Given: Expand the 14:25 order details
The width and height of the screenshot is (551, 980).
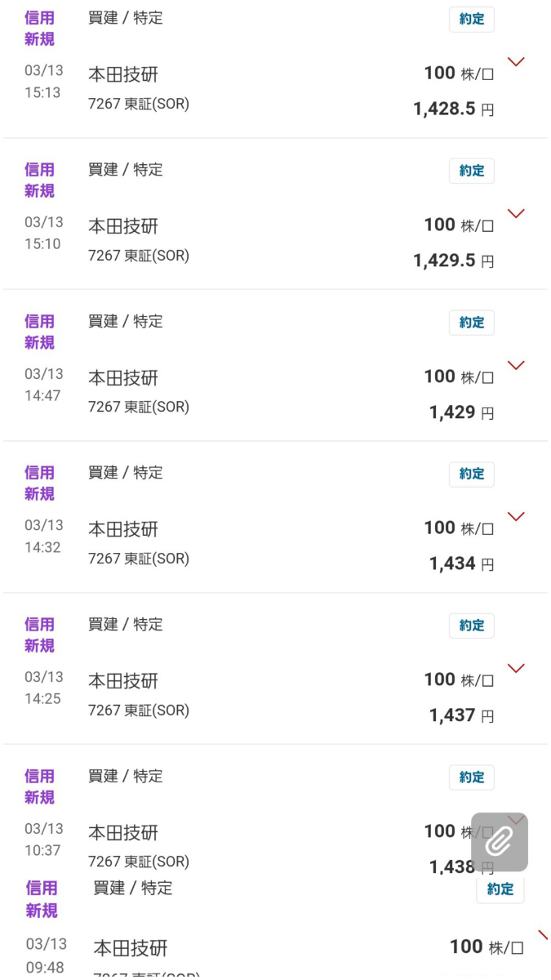Looking at the screenshot, I should 516,668.
